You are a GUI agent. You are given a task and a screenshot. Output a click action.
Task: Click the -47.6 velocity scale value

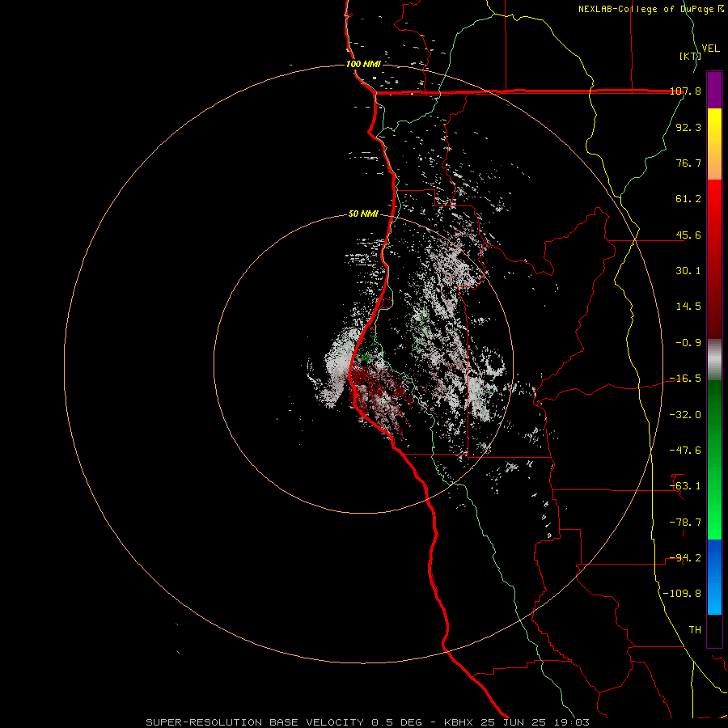(685, 451)
